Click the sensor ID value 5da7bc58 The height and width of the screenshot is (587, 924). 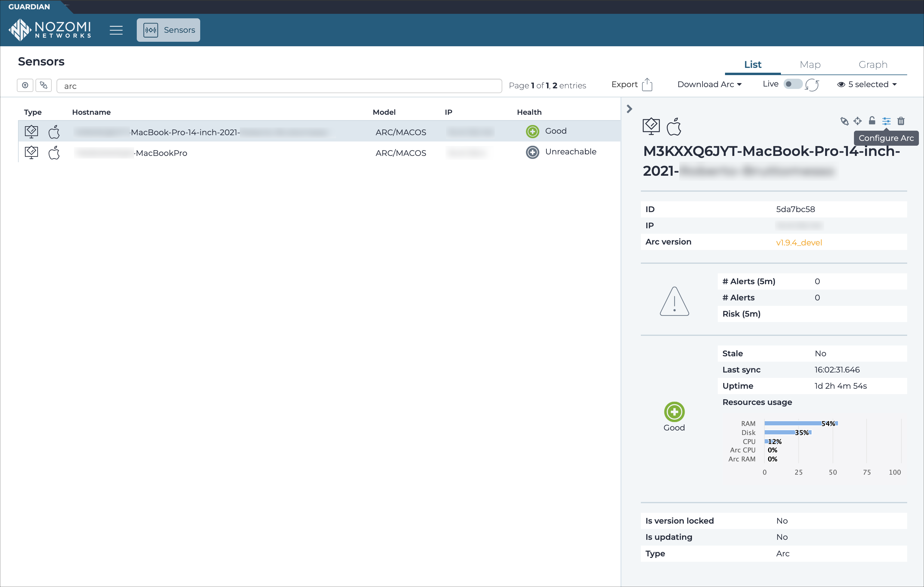tap(795, 209)
